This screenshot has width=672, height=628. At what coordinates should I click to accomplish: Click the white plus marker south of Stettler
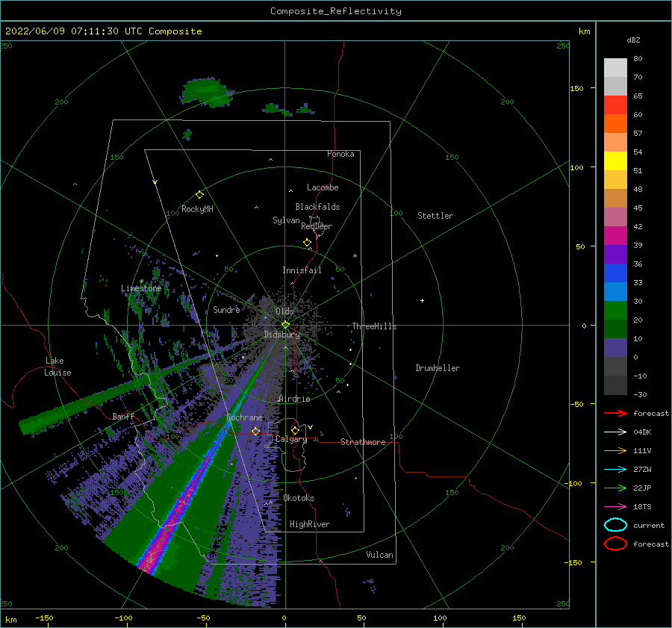(x=422, y=300)
